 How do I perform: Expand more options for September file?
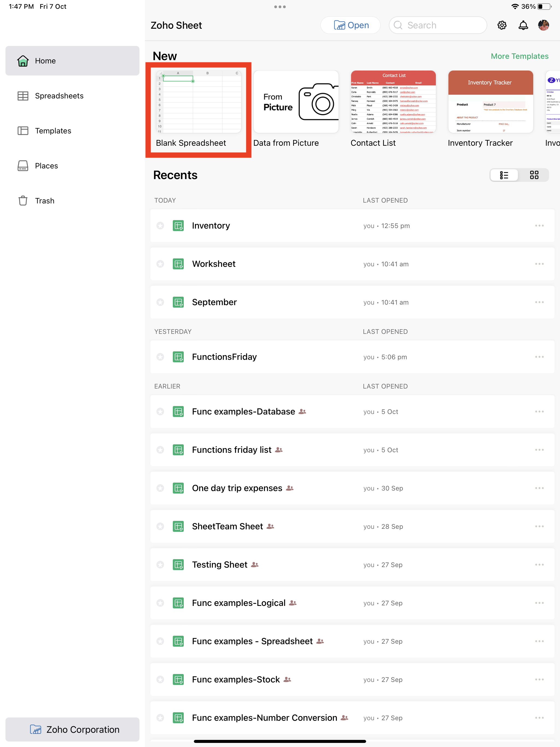539,302
